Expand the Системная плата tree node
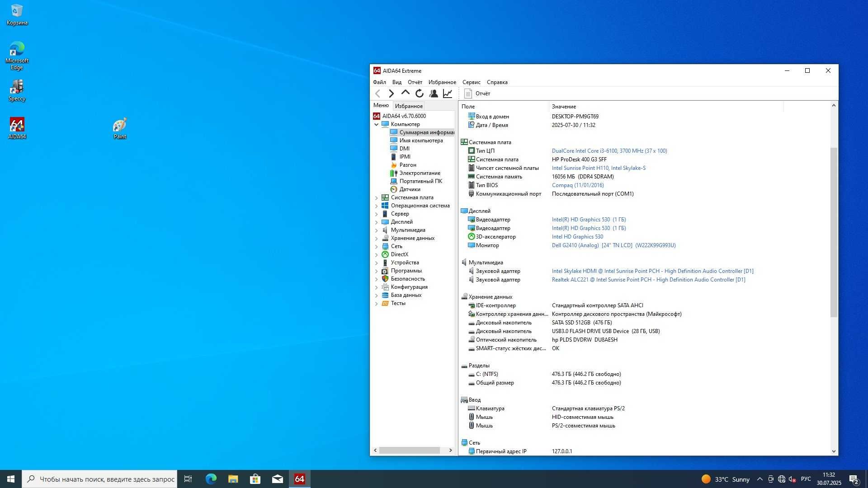 [x=376, y=198]
